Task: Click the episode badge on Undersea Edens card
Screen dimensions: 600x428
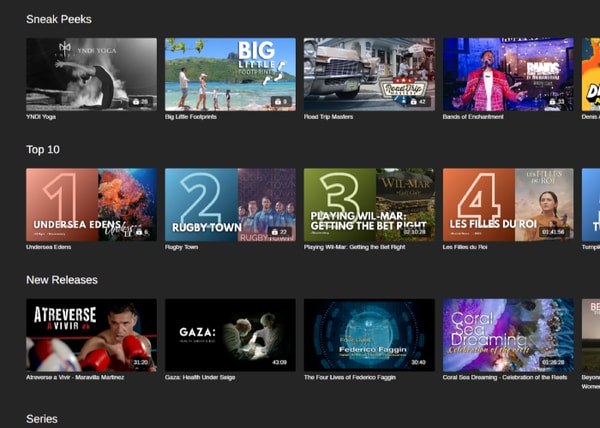Action: [142, 232]
